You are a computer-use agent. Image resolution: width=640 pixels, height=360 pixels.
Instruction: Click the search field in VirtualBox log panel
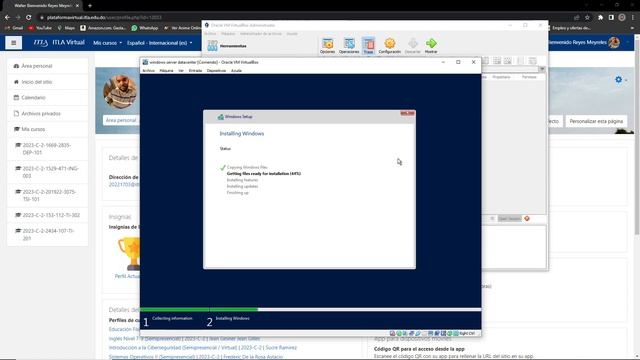coord(509,219)
